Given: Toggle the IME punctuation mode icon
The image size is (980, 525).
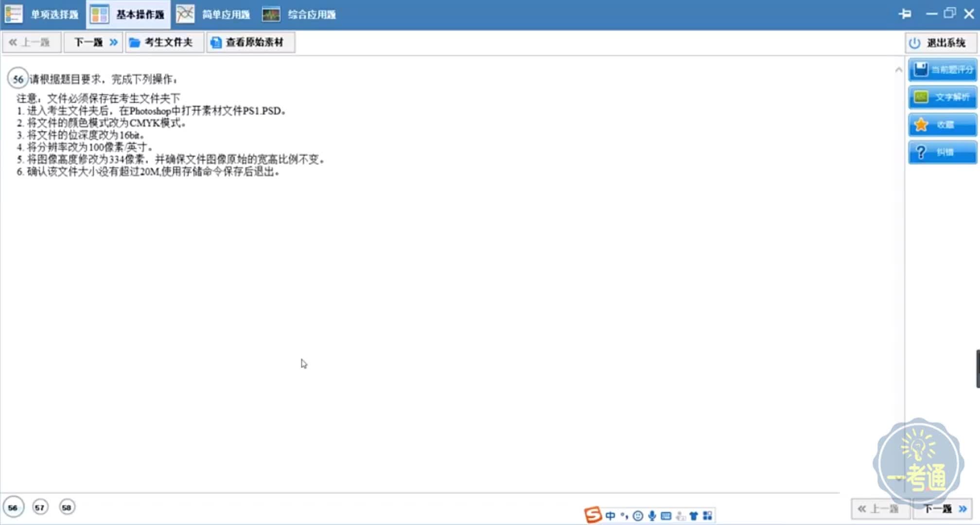Looking at the screenshot, I should tap(624, 516).
